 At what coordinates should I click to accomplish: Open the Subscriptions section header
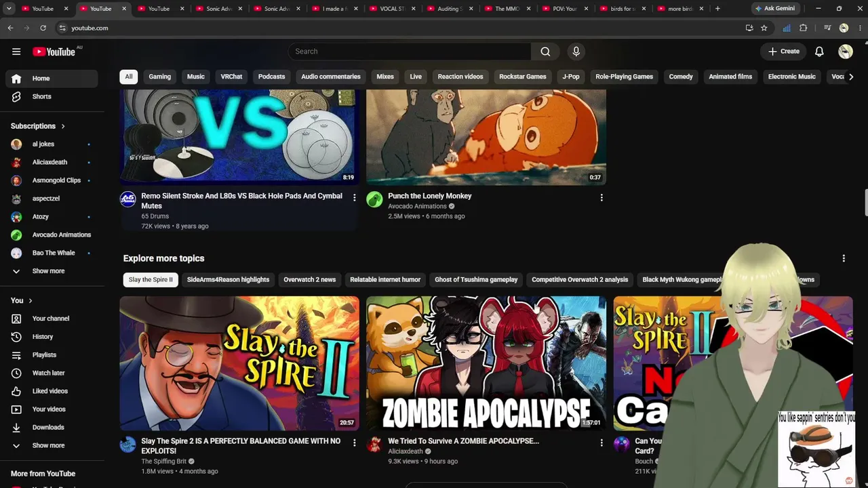(38, 126)
